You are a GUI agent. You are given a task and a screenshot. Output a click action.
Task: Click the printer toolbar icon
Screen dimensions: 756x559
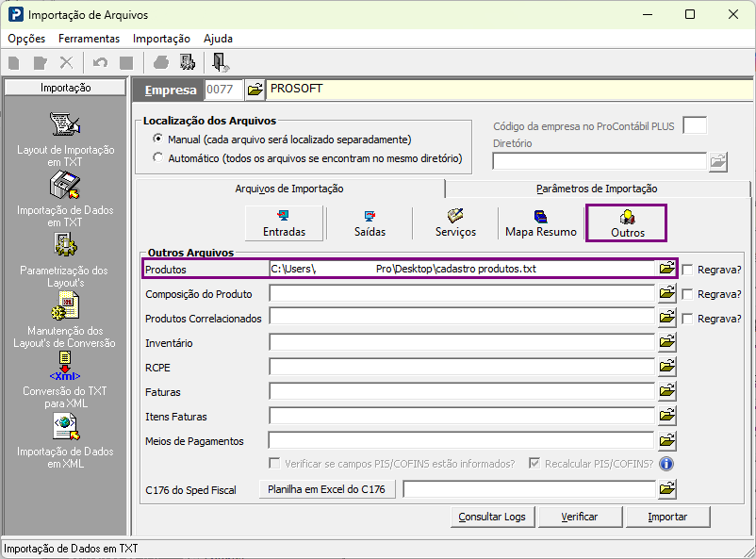click(x=161, y=63)
